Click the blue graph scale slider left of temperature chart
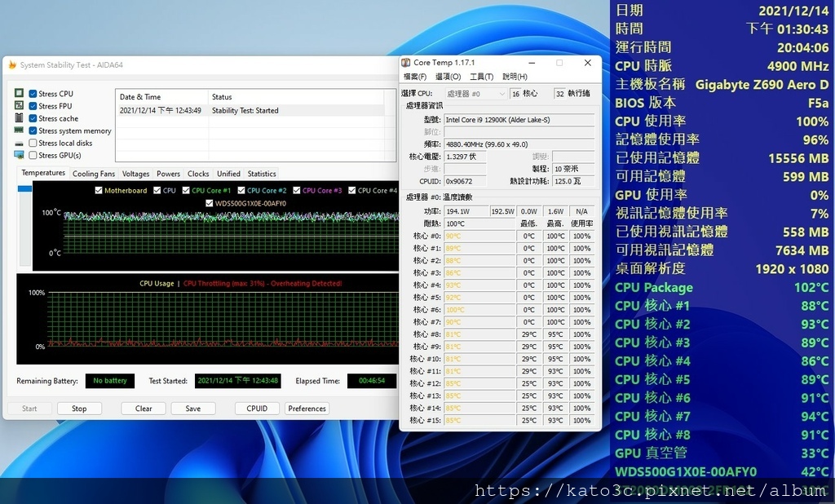The width and height of the screenshot is (835, 504). pyautogui.click(x=24, y=188)
